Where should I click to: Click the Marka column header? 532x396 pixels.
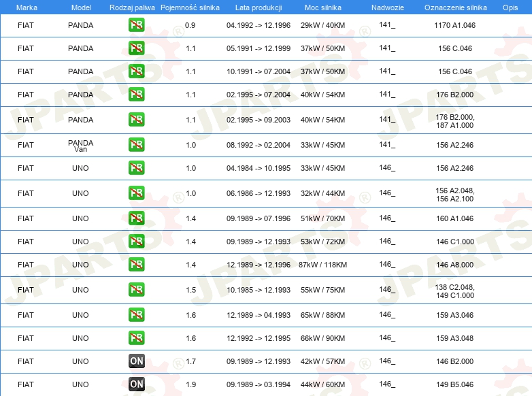[27, 7]
